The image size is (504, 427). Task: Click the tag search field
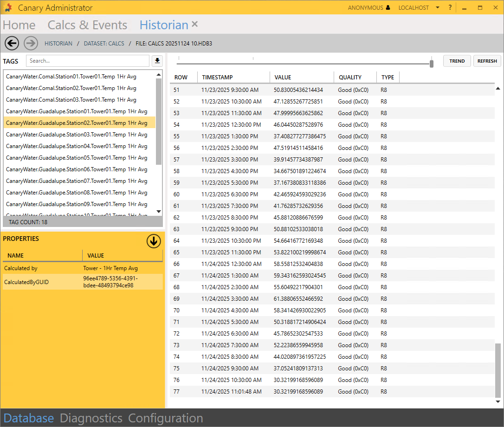click(87, 61)
